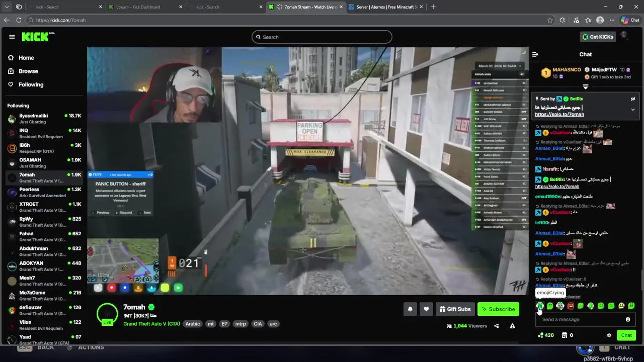Select the CIA stream tag
644x362 pixels.
click(258, 324)
